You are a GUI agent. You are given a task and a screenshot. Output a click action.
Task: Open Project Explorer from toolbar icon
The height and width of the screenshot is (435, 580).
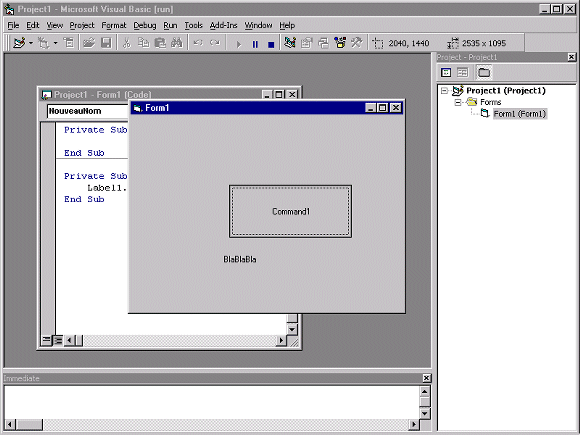290,43
